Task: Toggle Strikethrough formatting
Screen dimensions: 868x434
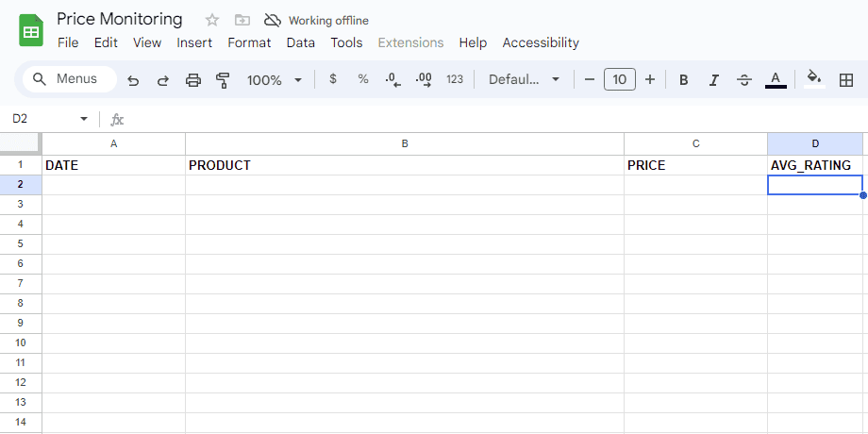Action: 744,80
